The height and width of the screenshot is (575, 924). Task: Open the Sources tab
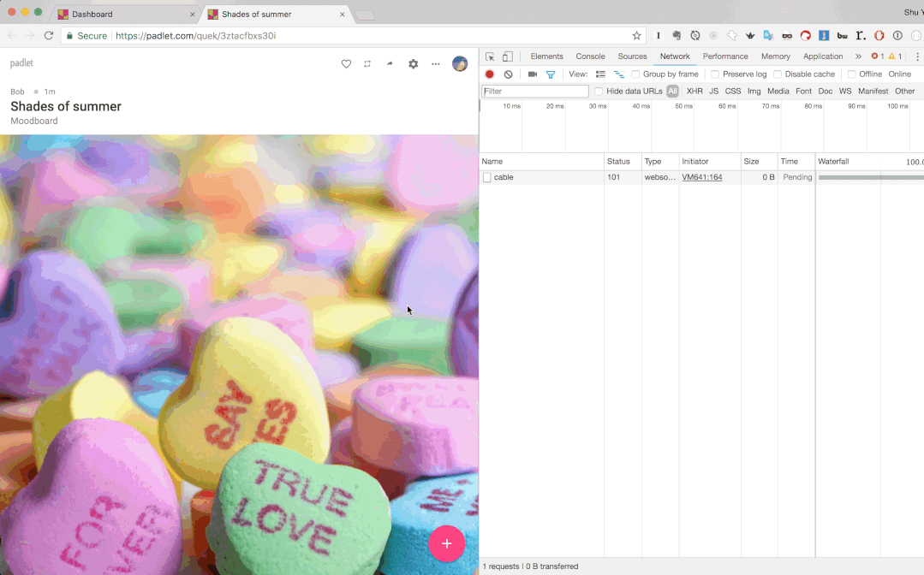[x=632, y=56]
